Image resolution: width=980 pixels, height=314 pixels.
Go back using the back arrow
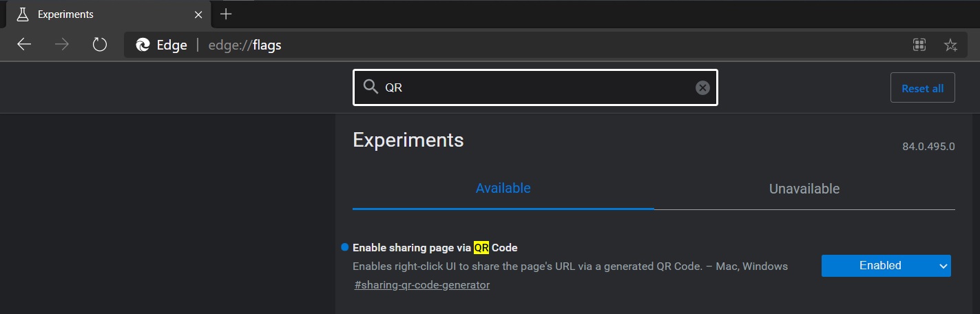pos(24,45)
